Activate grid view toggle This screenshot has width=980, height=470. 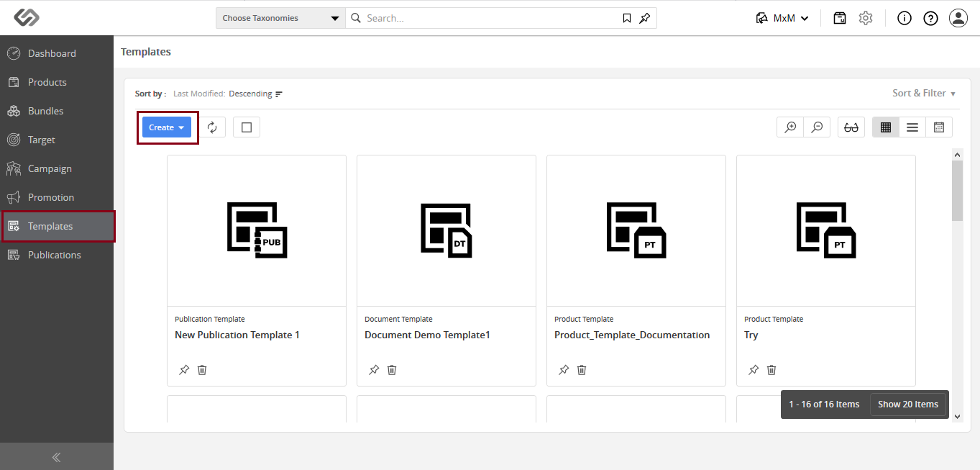point(886,127)
